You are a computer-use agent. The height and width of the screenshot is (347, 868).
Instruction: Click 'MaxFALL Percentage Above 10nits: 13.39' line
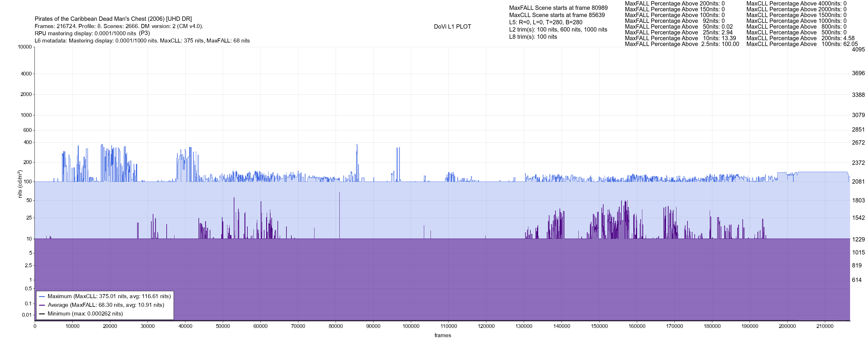[680, 38]
